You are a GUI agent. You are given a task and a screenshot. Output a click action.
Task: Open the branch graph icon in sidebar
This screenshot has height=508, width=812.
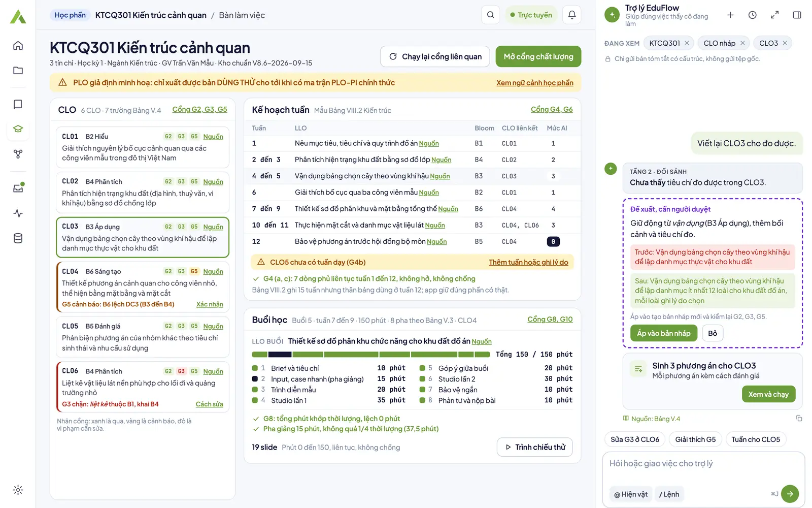coord(18,154)
